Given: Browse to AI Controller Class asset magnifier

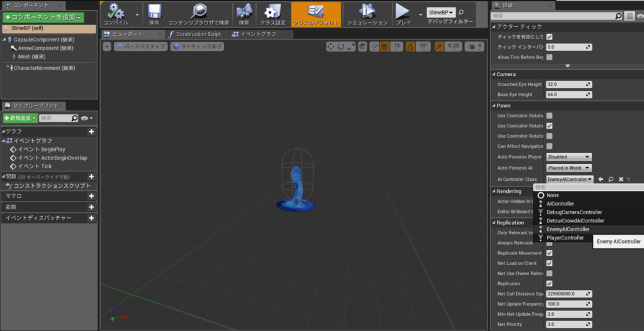Looking at the screenshot, I should [611, 179].
